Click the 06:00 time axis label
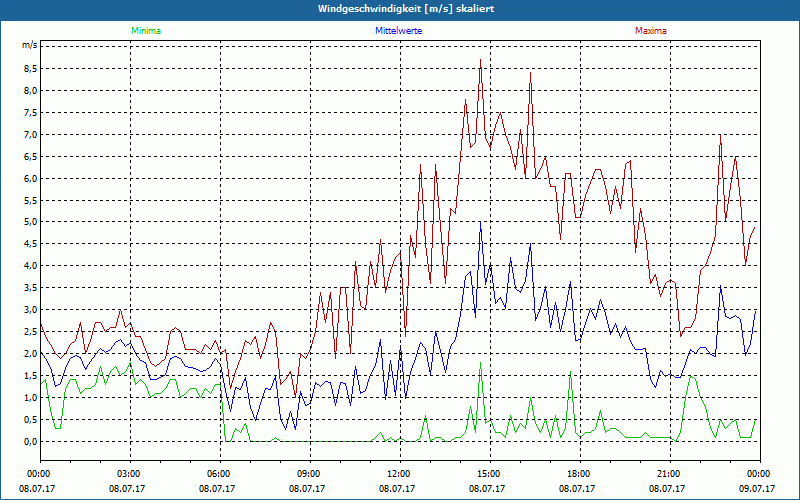Image resolution: width=800 pixels, height=500 pixels. coord(217,474)
